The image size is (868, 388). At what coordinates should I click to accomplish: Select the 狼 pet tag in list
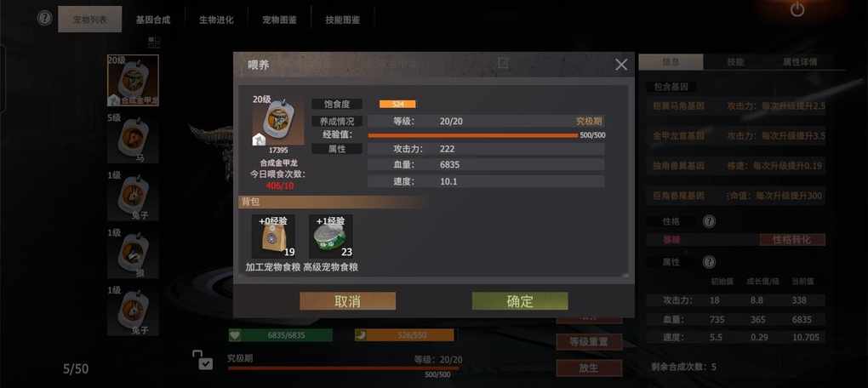tap(133, 254)
